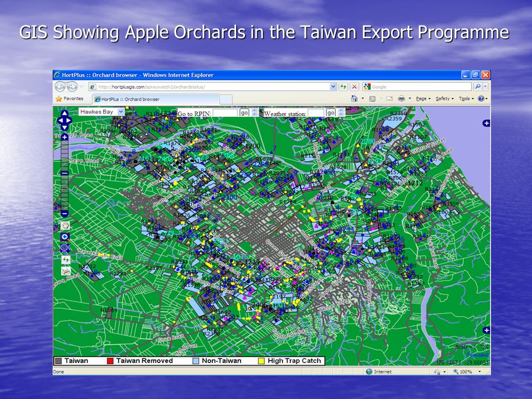The height and width of the screenshot is (399, 532).
Task: Click the Permalink link
Action: pos(478,355)
